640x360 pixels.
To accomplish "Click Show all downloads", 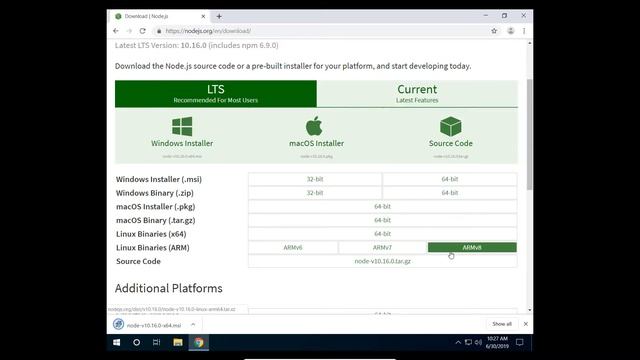I will (x=502, y=324).
